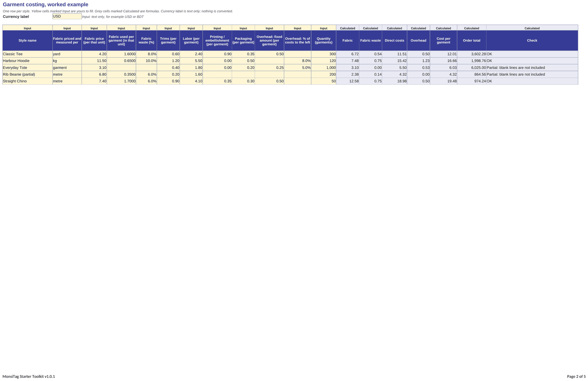This screenshot has width=588, height=381.
Task: Select the "yard" unit cell for Classic Tee
Action: 67,54
